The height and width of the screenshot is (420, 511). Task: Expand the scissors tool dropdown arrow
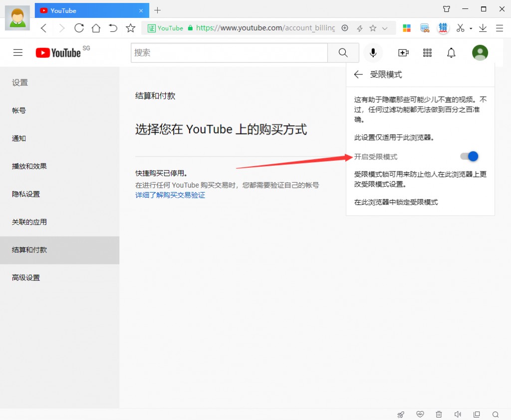click(x=471, y=28)
